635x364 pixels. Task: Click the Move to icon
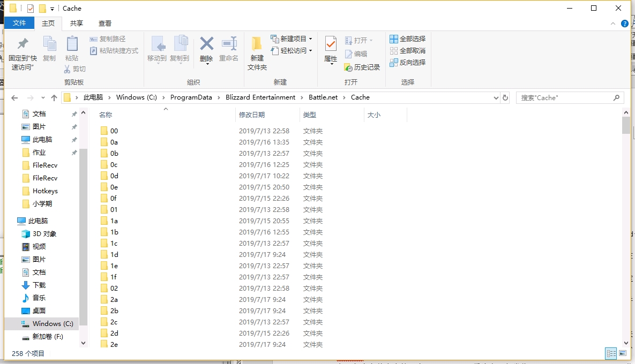[x=157, y=44]
